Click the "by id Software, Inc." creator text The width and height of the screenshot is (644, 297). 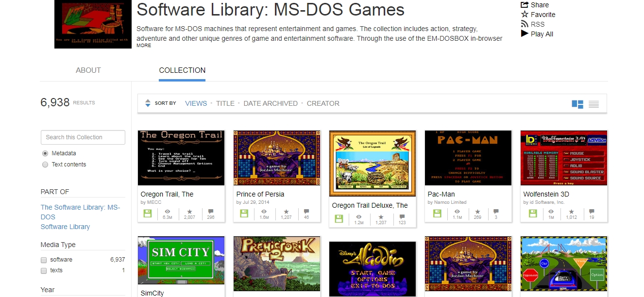(x=544, y=202)
